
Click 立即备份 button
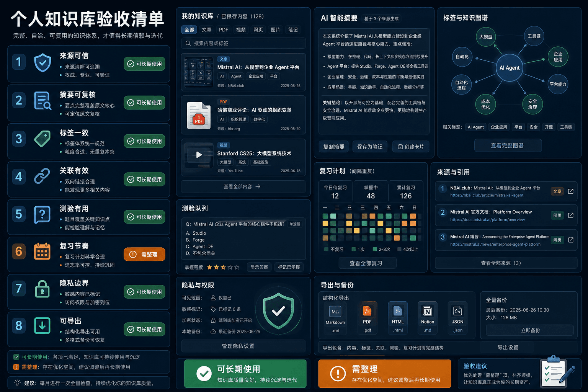point(530,330)
